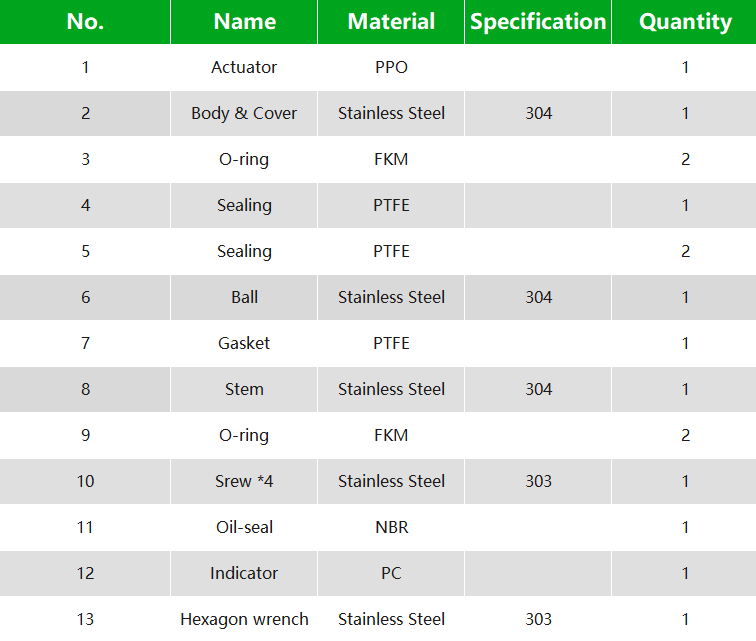
Task: Select the "Name" column header
Action: (x=244, y=22)
